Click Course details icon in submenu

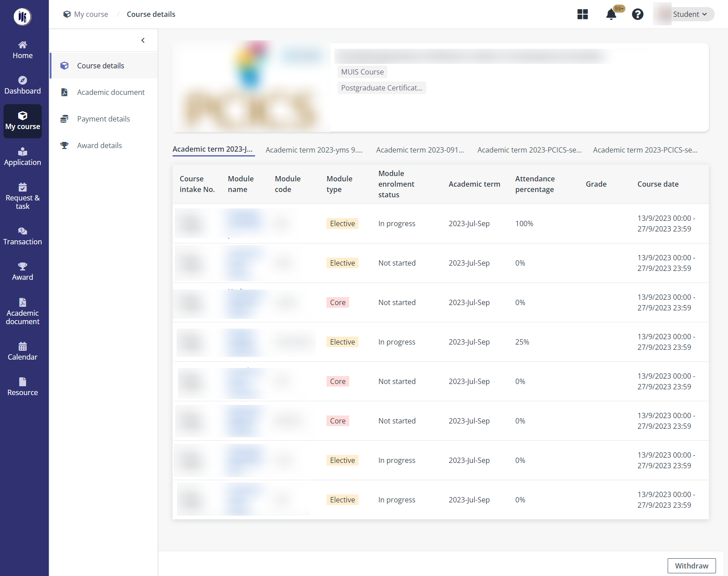64,66
